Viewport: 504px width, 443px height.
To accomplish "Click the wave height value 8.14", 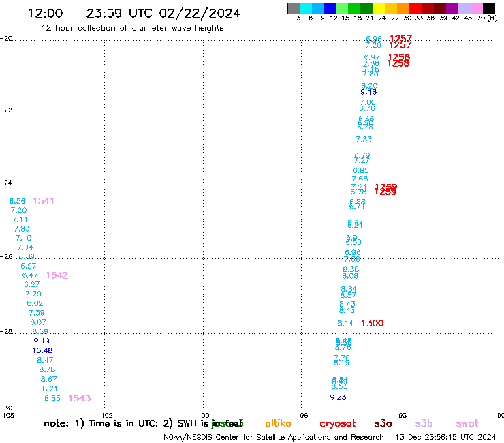I will [345, 323].
